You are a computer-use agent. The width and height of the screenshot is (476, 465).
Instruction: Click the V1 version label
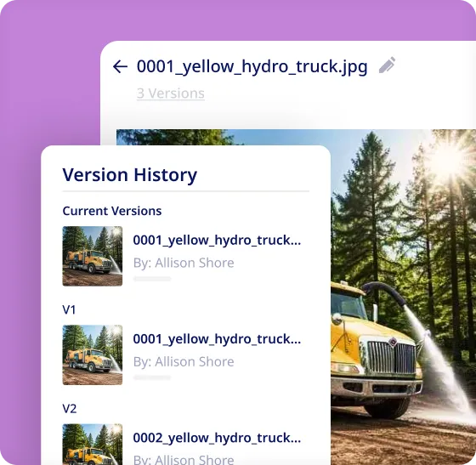pyautogui.click(x=69, y=310)
